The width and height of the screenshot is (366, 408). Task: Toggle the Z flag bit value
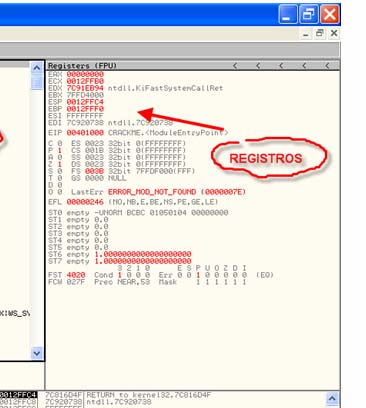pos(60,164)
